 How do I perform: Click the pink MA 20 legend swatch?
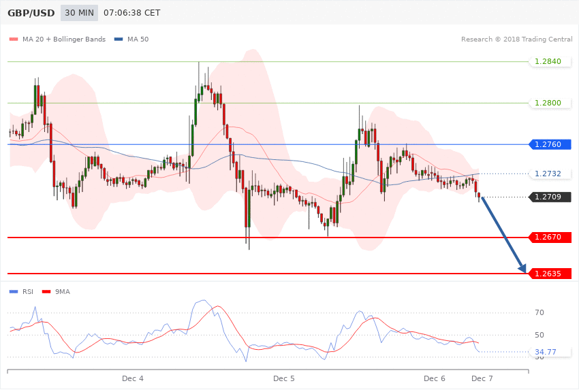coord(14,39)
